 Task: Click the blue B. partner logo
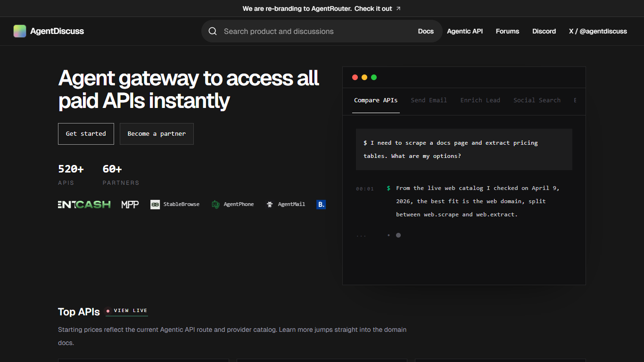(x=321, y=205)
